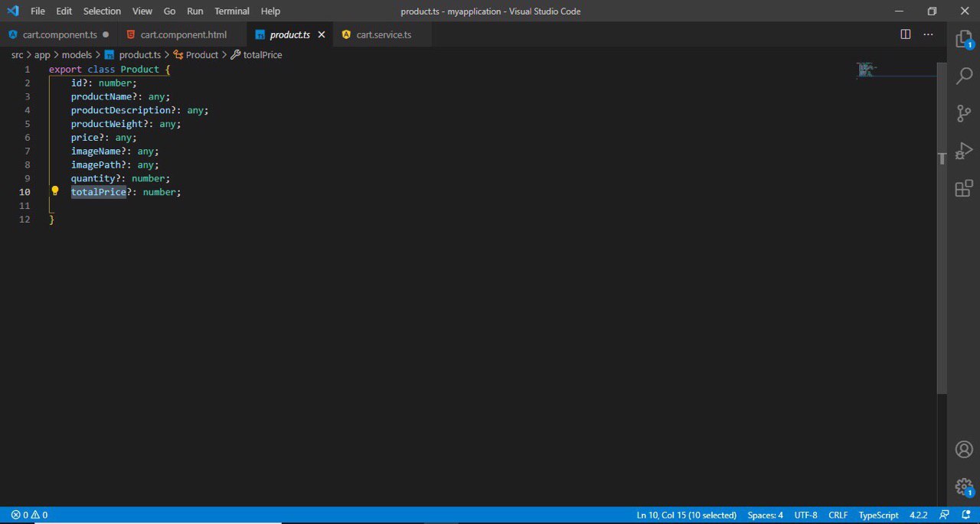Click the imagePath property text

[x=96, y=164]
